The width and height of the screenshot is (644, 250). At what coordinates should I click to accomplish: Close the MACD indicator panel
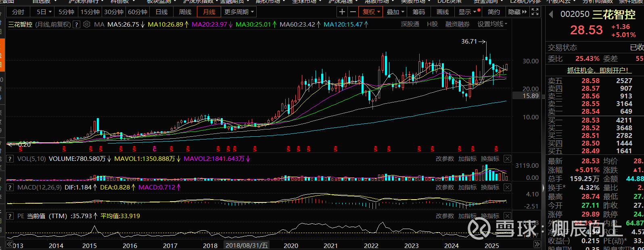point(507,187)
